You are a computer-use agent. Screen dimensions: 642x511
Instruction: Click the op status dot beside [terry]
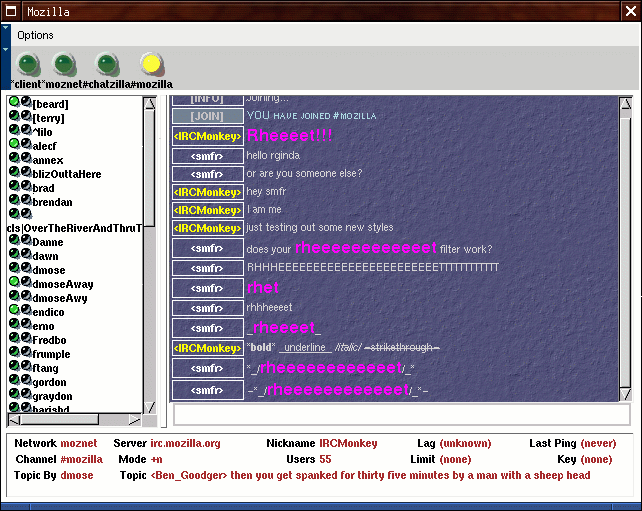(x=14, y=116)
